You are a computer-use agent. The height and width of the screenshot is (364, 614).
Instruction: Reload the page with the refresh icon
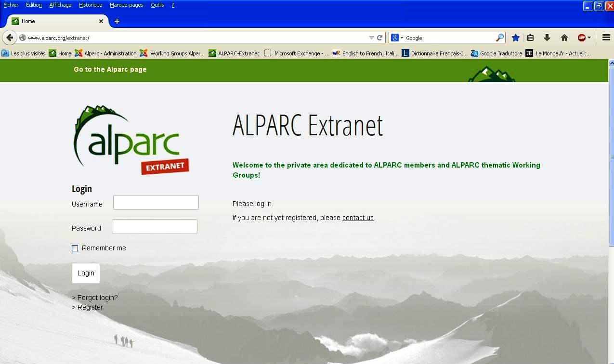point(379,38)
